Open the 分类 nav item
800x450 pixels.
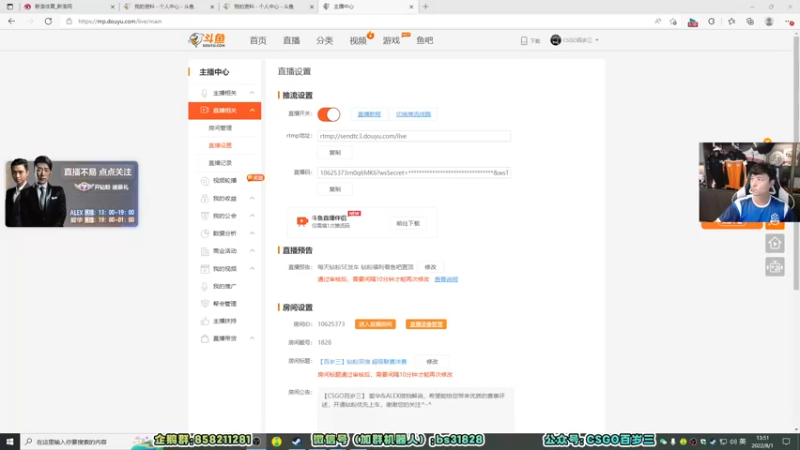tap(324, 40)
